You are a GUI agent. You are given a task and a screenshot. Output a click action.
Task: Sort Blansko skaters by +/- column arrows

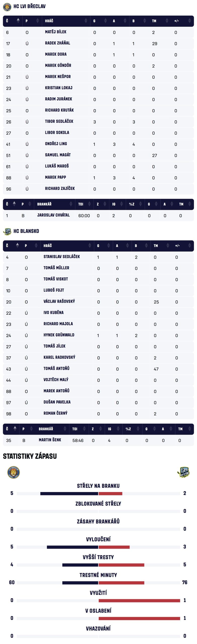click(x=190, y=246)
